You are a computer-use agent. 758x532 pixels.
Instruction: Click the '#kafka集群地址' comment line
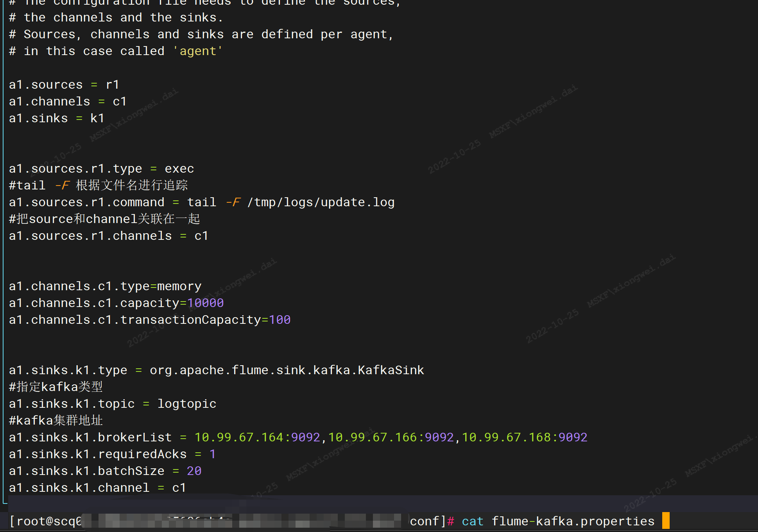pyautogui.click(x=56, y=421)
